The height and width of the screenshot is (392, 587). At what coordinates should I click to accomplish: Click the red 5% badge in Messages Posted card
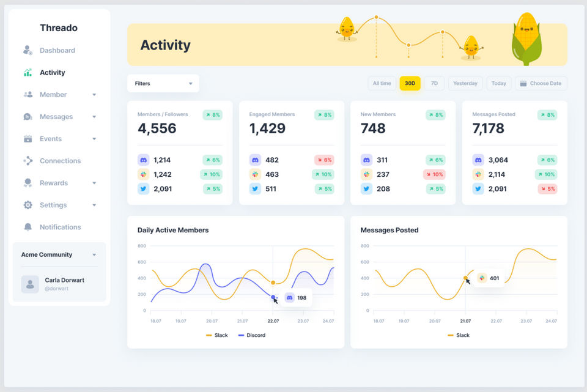point(547,189)
